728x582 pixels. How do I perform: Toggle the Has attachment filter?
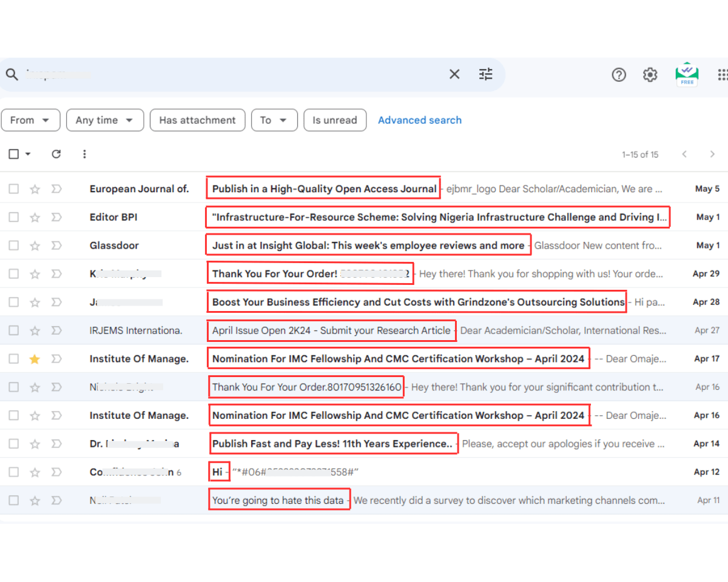click(x=197, y=120)
